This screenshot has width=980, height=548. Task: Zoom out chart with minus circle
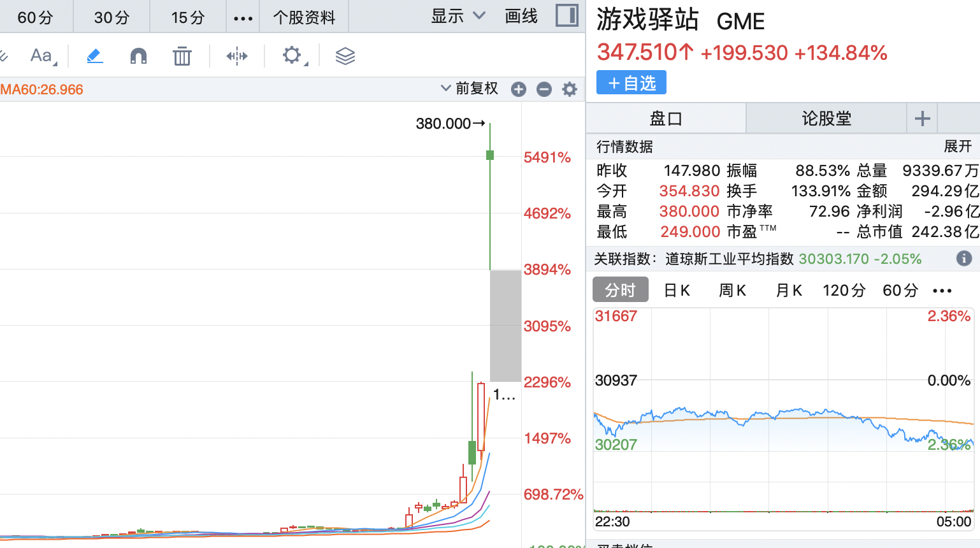544,89
